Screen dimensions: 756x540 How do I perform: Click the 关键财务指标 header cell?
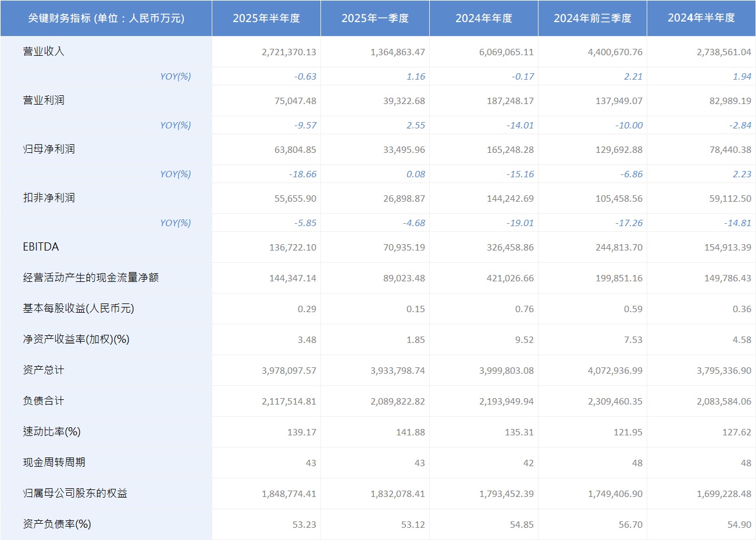(106, 19)
